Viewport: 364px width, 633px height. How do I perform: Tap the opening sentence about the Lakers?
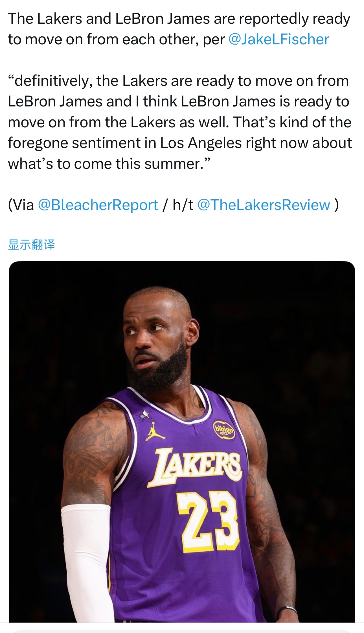[x=179, y=29]
